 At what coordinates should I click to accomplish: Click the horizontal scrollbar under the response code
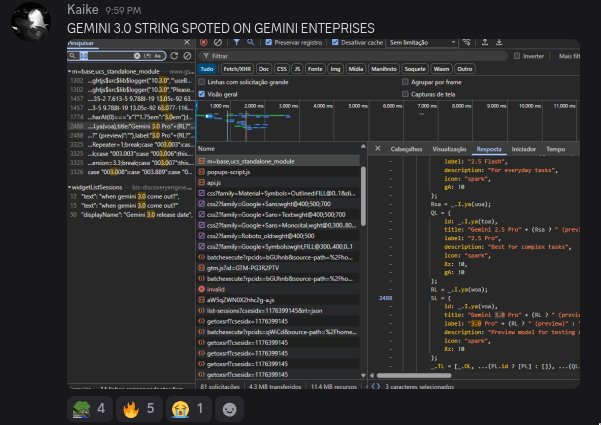coord(414,376)
